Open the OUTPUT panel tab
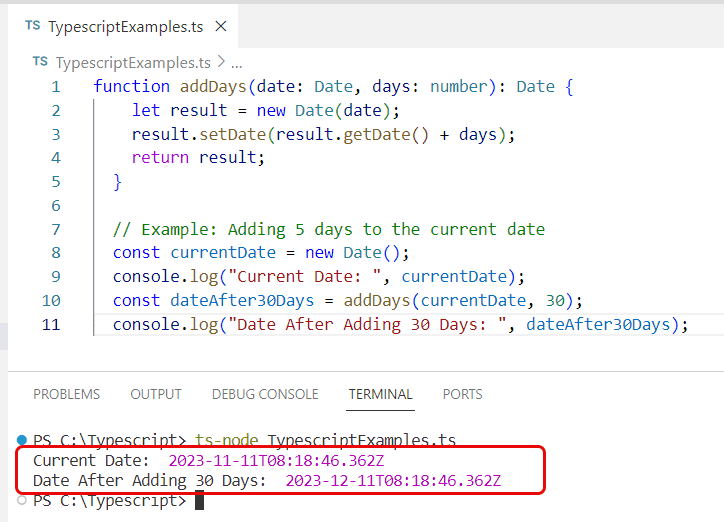Screen dimensions: 724x522 pyautogui.click(x=156, y=394)
